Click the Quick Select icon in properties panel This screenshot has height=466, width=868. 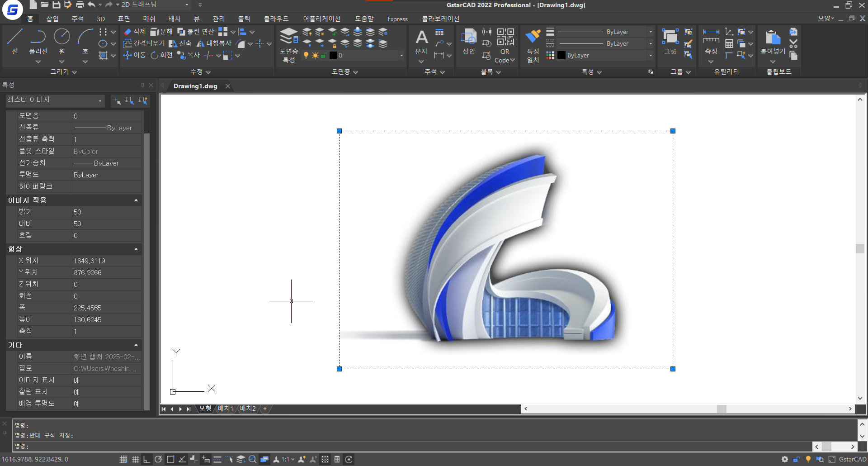[143, 100]
